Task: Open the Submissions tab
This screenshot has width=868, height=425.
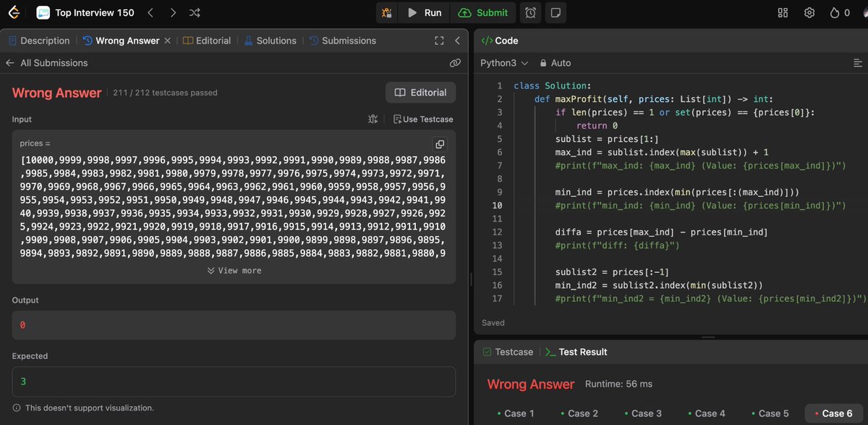Action: pos(342,41)
